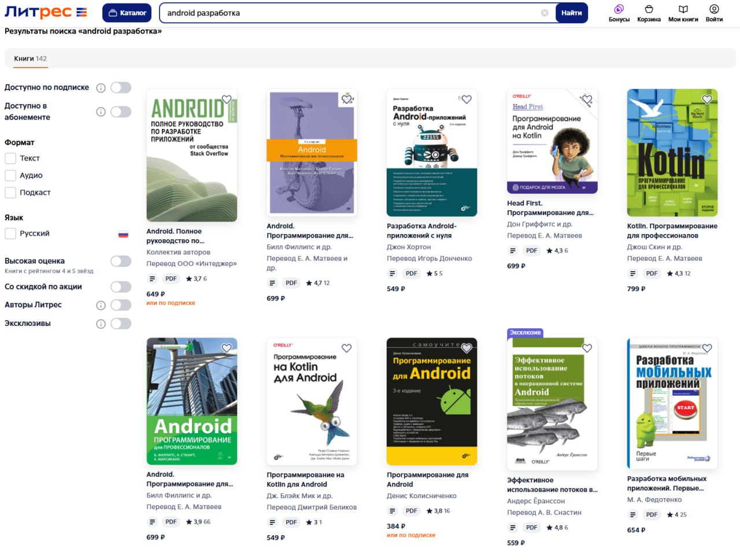Enable the Доступно по подписке switch

[x=121, y=87]
